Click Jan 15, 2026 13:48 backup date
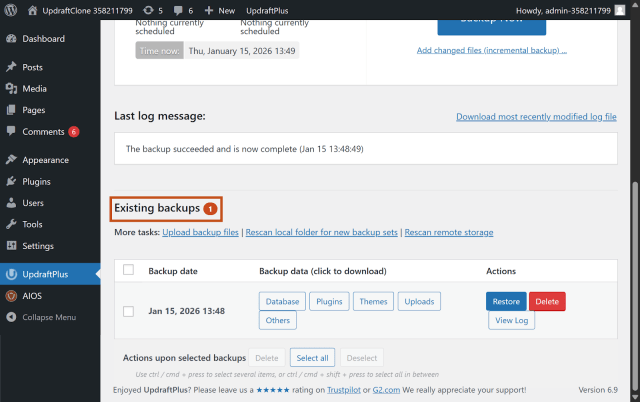Image resolution: width=640 pixels, height=402 pixels. pos(187,311)
